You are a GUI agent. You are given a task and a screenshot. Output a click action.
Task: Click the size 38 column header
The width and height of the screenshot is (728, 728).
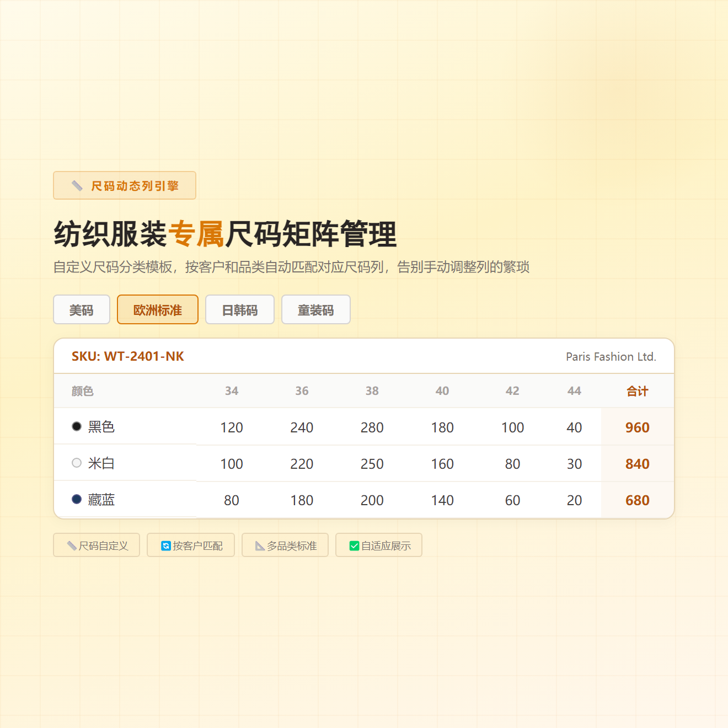(x=372, y=391)
